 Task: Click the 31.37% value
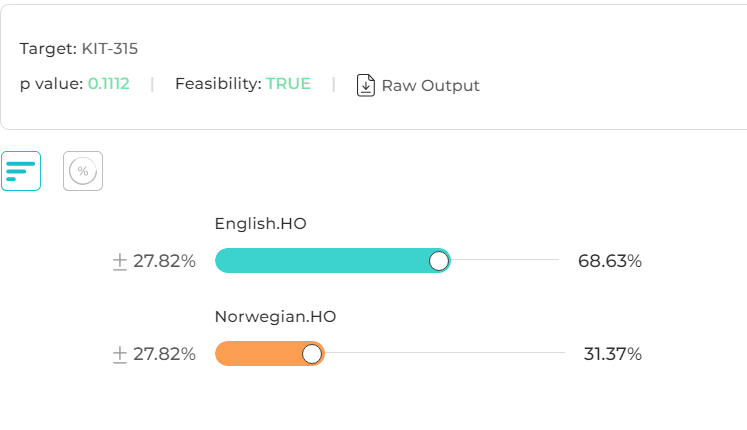tap(613, 354)
